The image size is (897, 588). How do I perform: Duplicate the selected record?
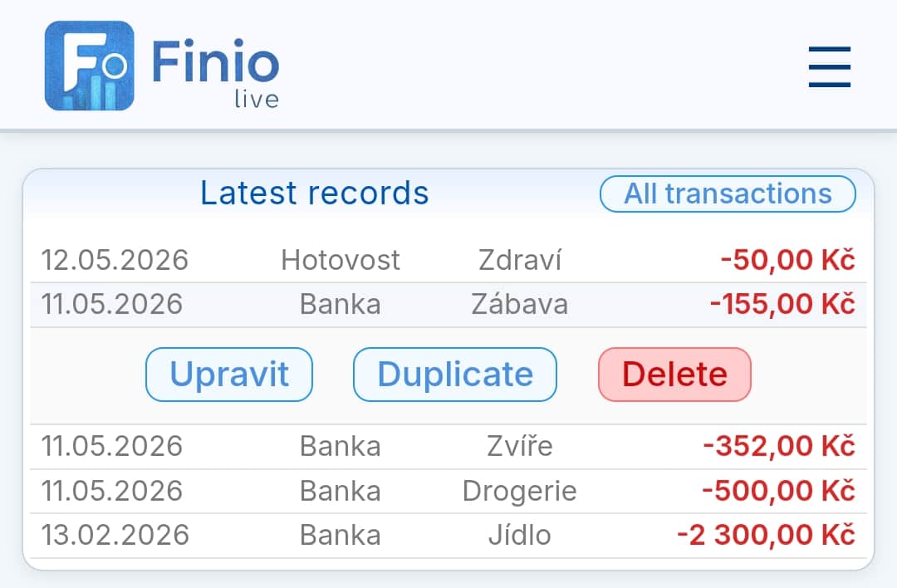tap(455, 375)
